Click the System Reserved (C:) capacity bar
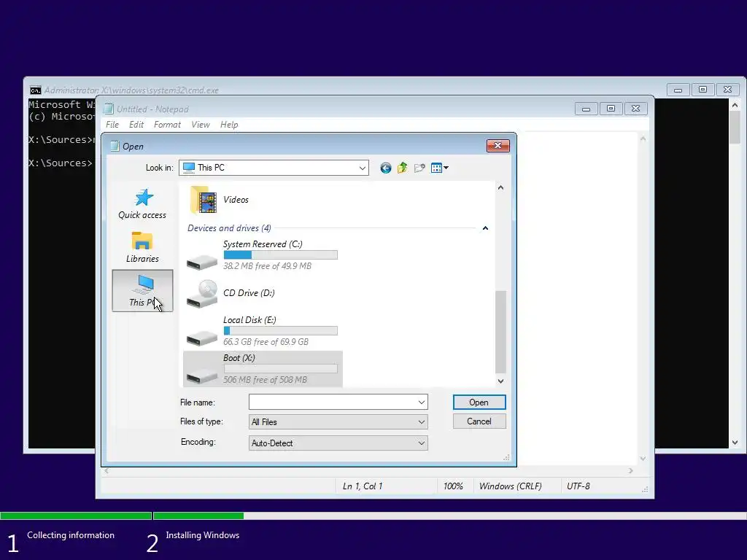Screen dimensions: 747x560 [281, 254]
